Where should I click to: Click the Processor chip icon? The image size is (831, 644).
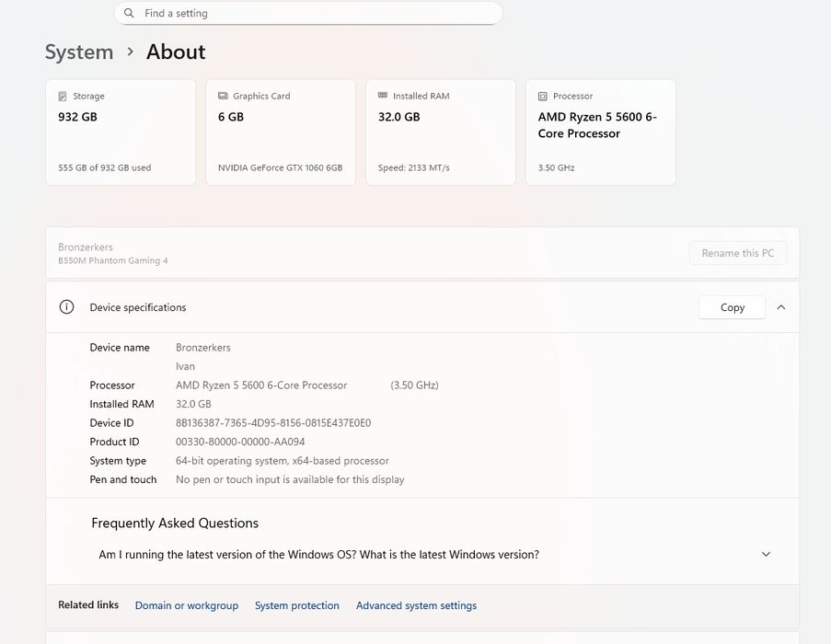click(x=543, y=96)
